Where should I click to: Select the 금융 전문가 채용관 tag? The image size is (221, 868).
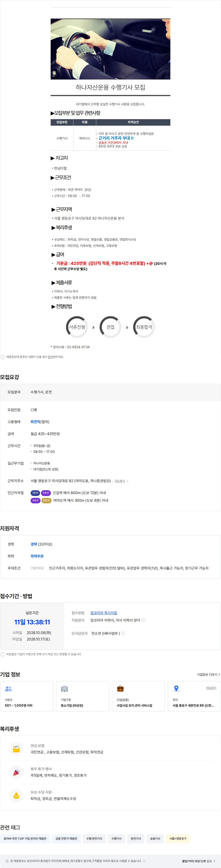(x=66, y=839)
